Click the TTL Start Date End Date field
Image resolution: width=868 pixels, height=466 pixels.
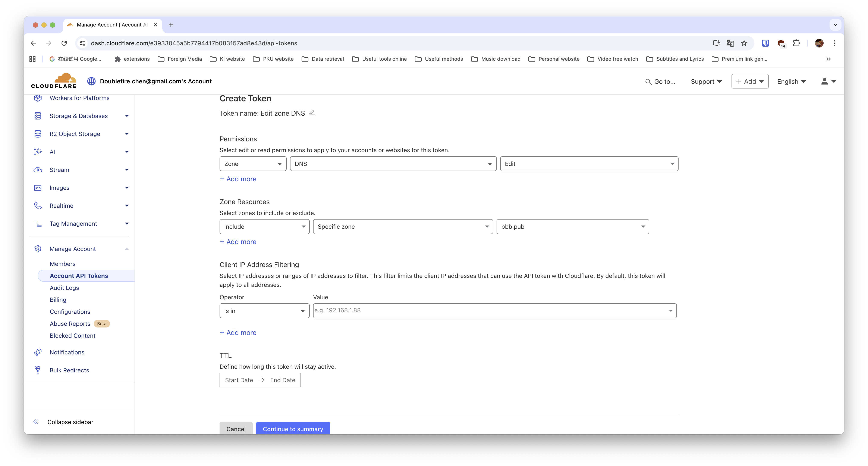click(x=260, y=380)
